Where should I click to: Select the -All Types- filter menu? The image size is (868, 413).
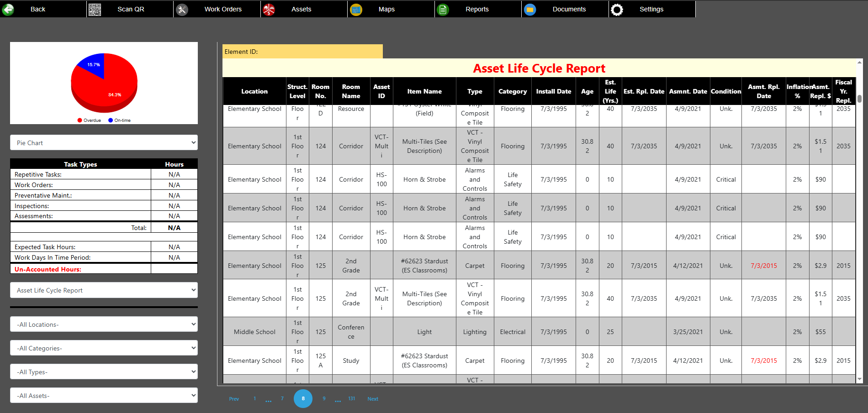tap(104, 371)
